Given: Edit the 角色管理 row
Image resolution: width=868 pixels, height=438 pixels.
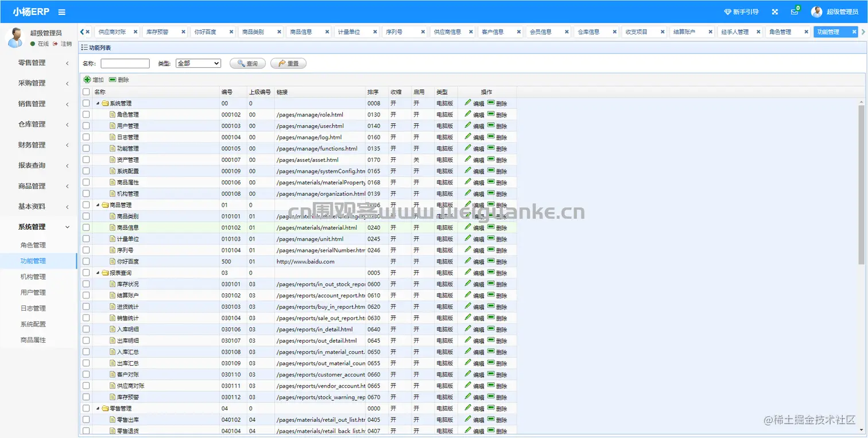Looking at the screenshot, I should pos(474,115).
